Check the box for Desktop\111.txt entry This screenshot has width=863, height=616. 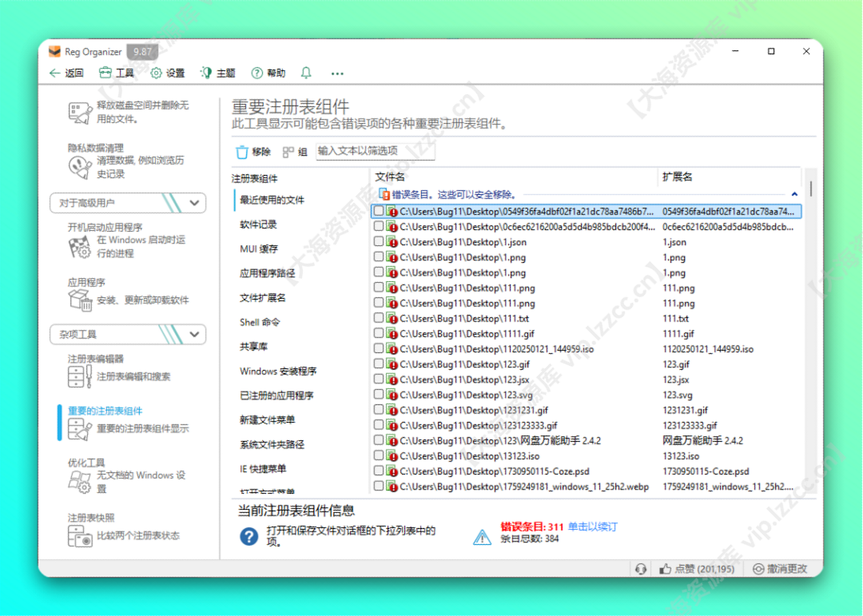tap(379, 318)
